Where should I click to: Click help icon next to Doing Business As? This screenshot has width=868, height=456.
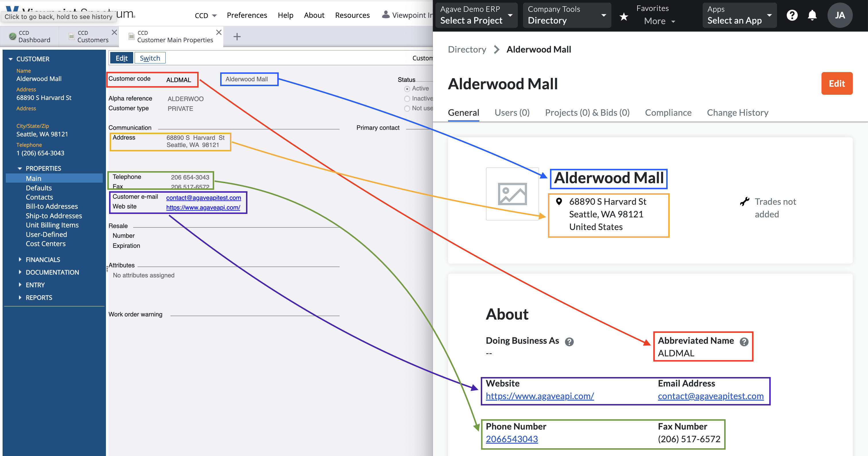(x=569, y=341)
